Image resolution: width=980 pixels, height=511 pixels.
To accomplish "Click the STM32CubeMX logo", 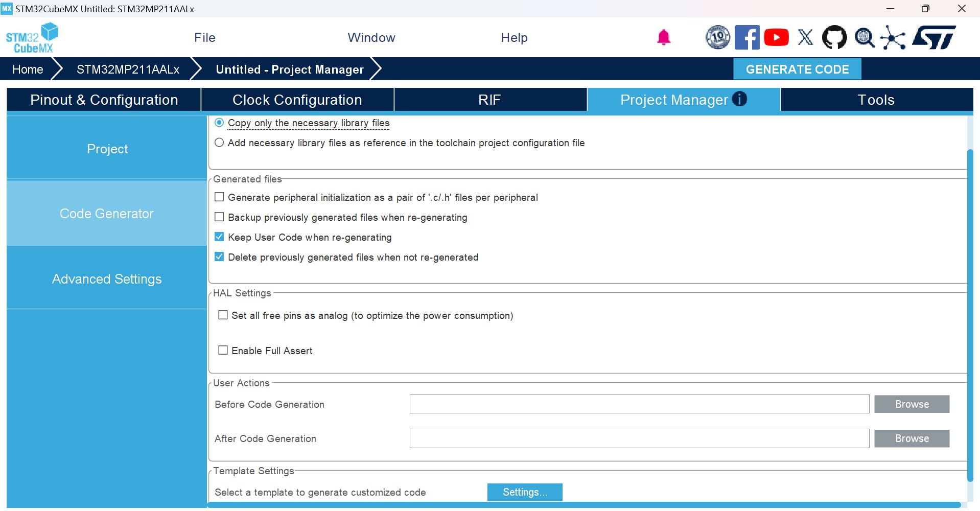I will 32,38.
